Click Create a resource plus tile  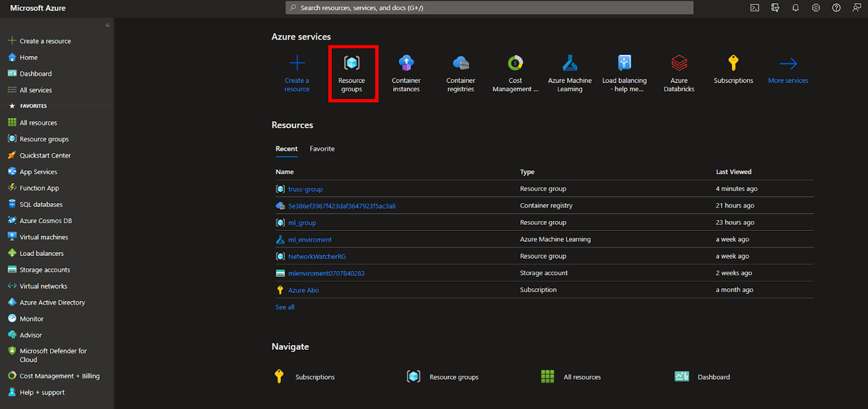[x=297, y=73]
